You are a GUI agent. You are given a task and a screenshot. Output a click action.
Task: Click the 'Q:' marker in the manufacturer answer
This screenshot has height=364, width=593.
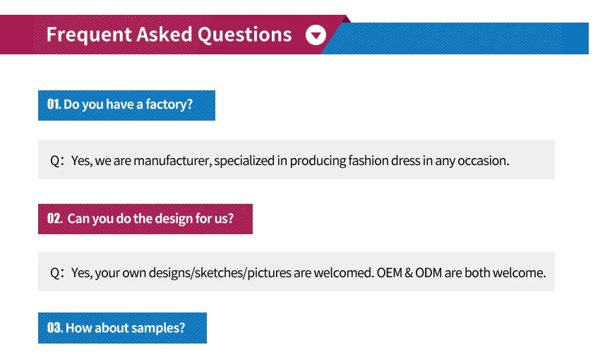tap(57, 160)
